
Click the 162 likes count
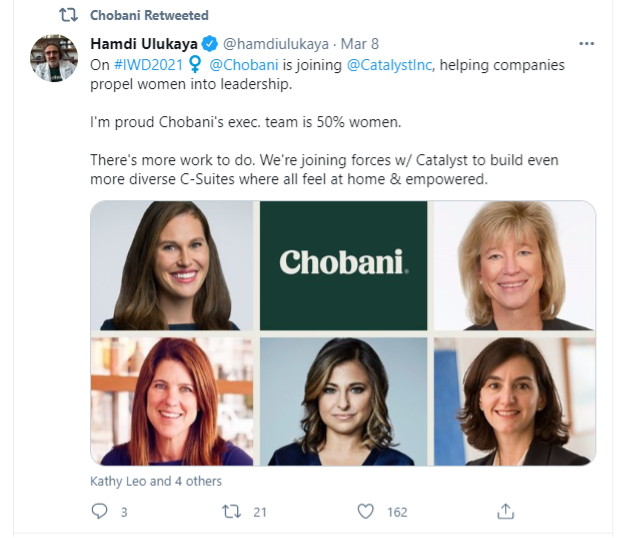coord(397,512)
